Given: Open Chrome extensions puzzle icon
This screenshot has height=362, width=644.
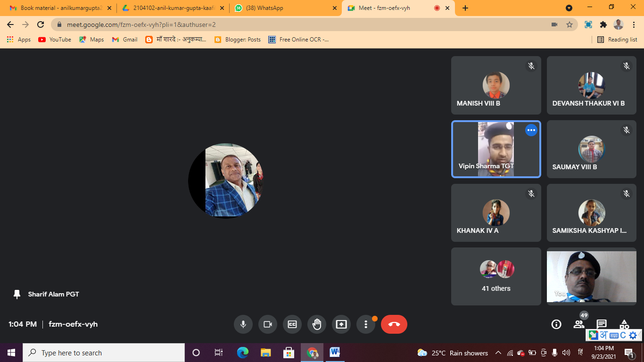Looking at the screenshot, I should [x=603, y=25].
